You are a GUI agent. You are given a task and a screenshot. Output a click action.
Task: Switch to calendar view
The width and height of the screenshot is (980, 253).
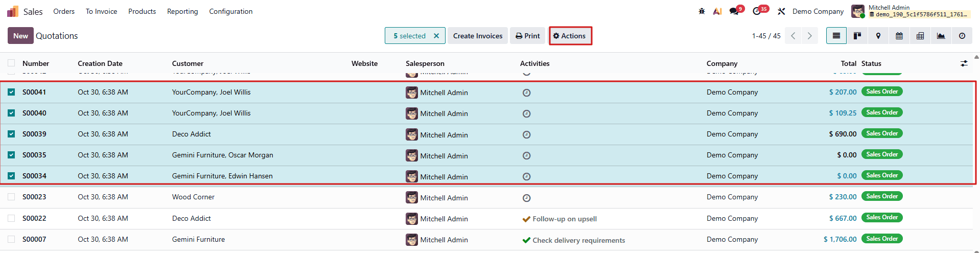coord(899,36)
